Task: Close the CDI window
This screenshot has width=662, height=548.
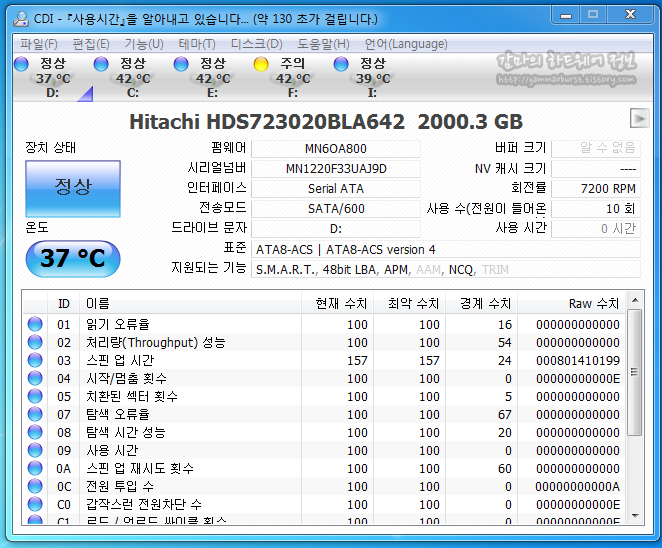Action: click(630, 15)
